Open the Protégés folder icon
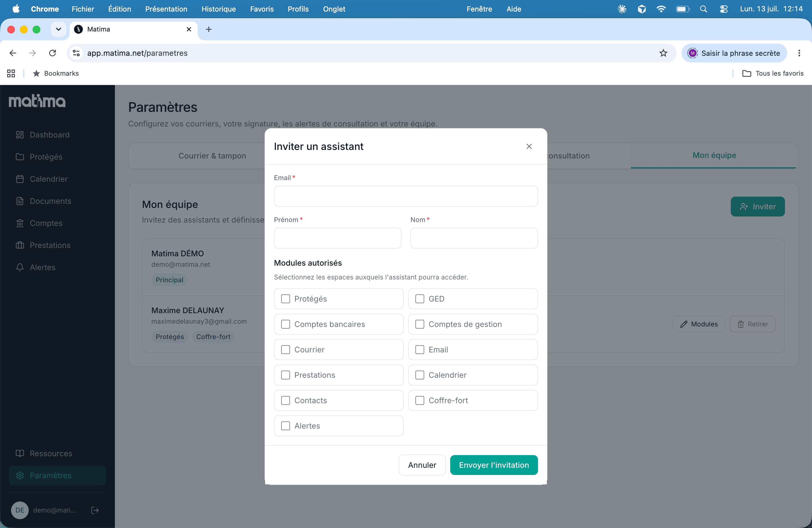This screenshot has width=812, height=528. 20,157
